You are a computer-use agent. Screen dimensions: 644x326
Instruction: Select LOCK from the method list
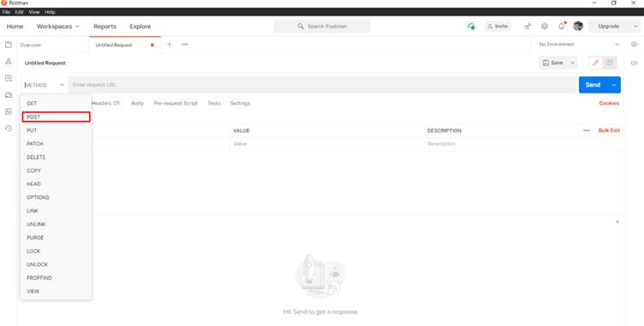(56, 251)
